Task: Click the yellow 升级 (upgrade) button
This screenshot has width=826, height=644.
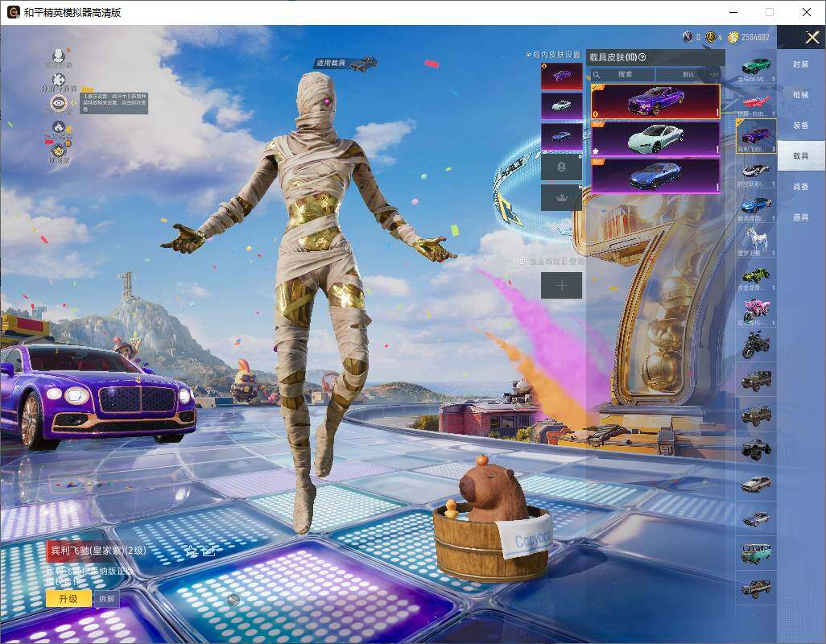Action: pyautogui.click(x=68, y=599)
